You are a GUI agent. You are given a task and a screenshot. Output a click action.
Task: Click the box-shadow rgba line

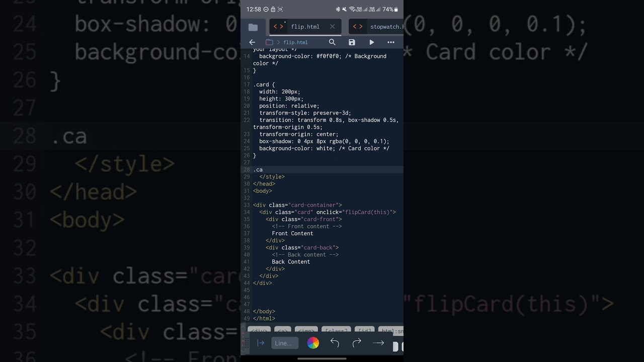(x=325, y=141)
